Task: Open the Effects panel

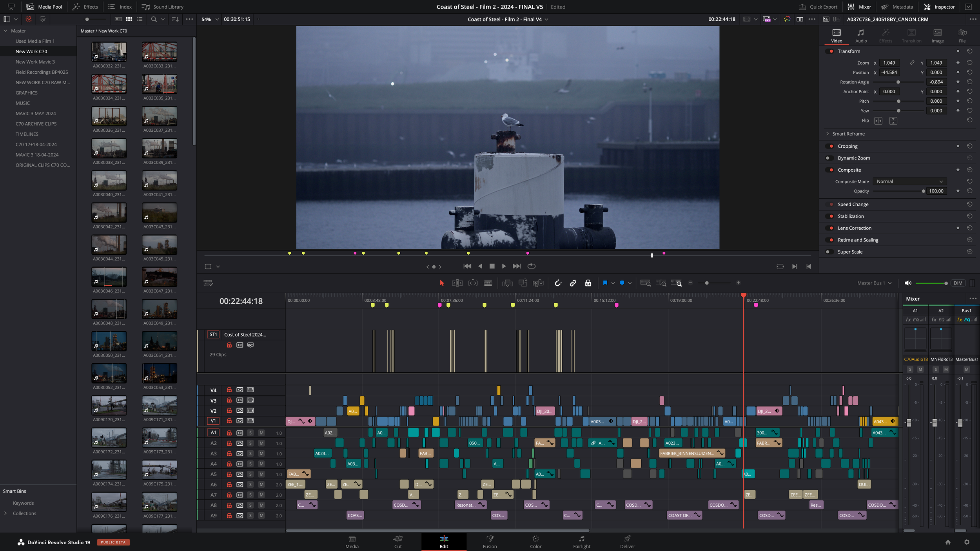Action: (85, 7)
